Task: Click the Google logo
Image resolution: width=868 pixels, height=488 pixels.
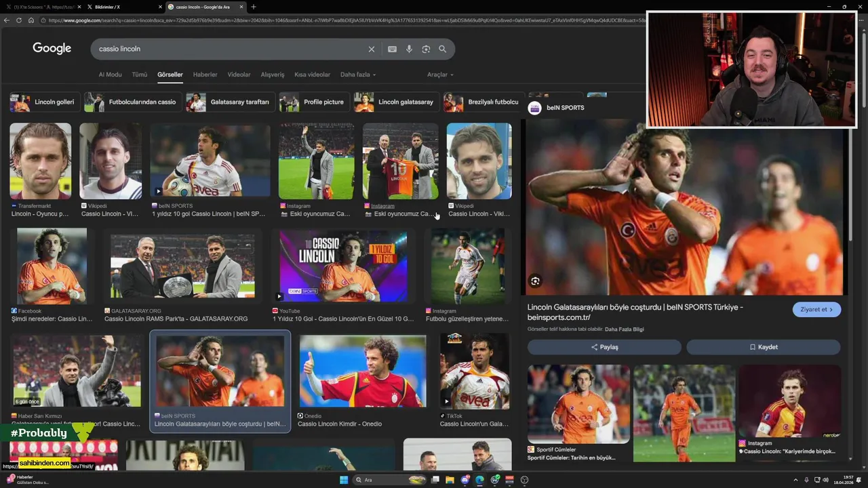Action: 52,48
